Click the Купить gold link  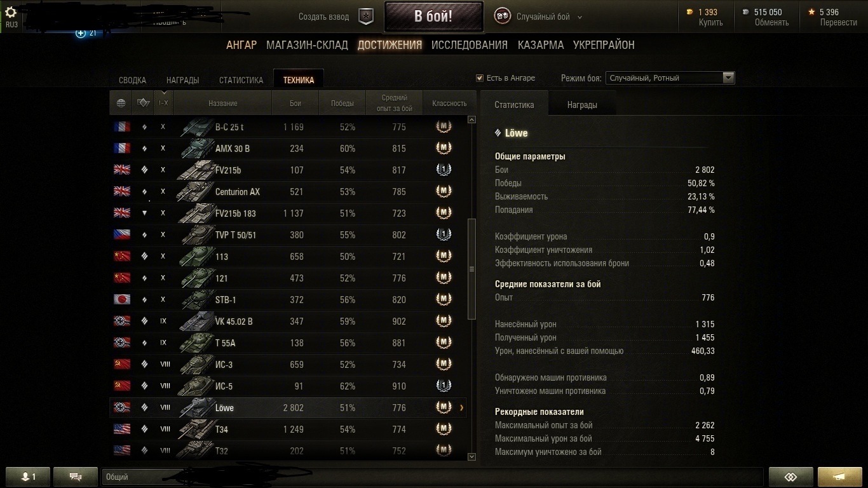pos(710,22)
